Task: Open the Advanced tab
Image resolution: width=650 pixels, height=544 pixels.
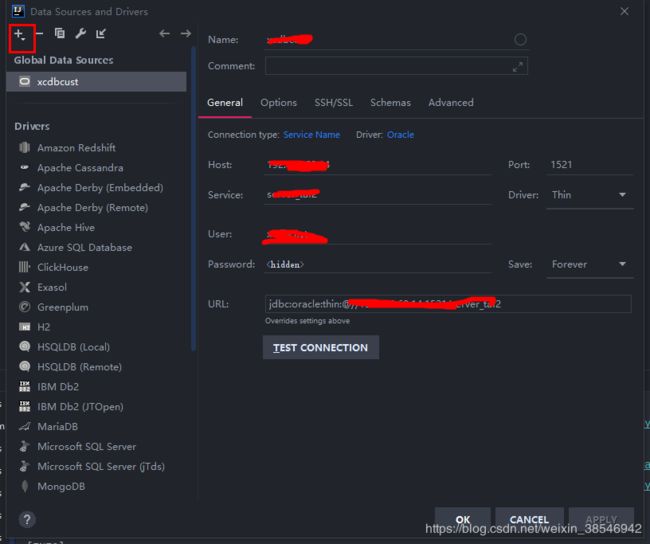Action: (x=451, y=102)
